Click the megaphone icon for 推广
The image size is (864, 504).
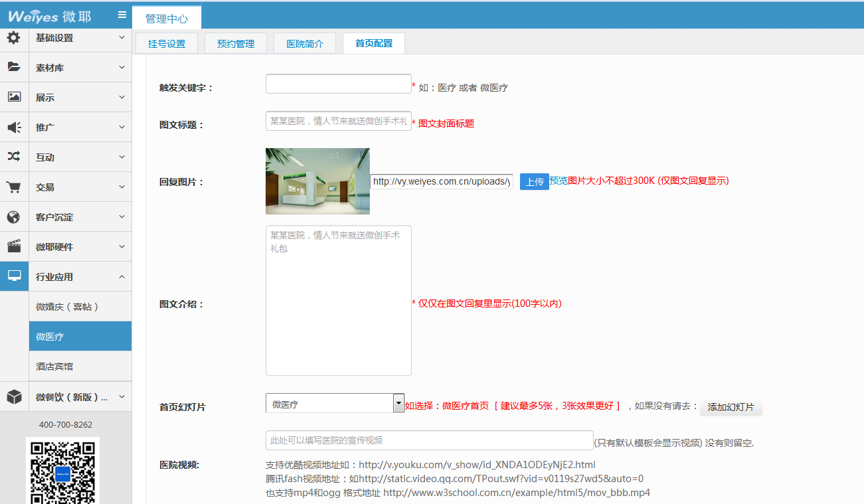pos(13,127)
